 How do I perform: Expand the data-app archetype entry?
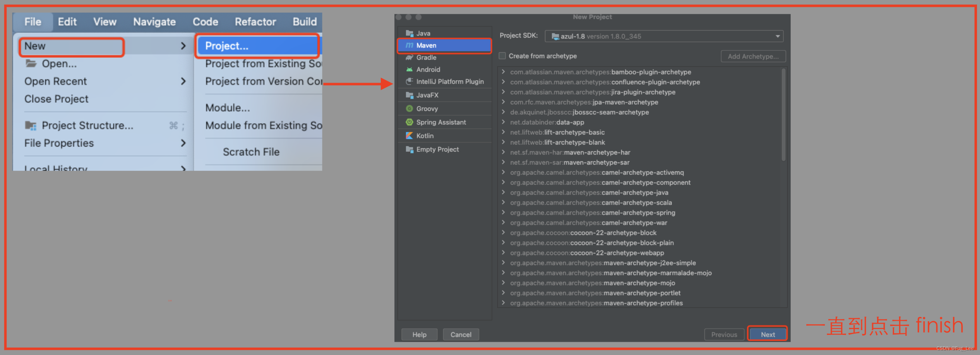(503, 122)
